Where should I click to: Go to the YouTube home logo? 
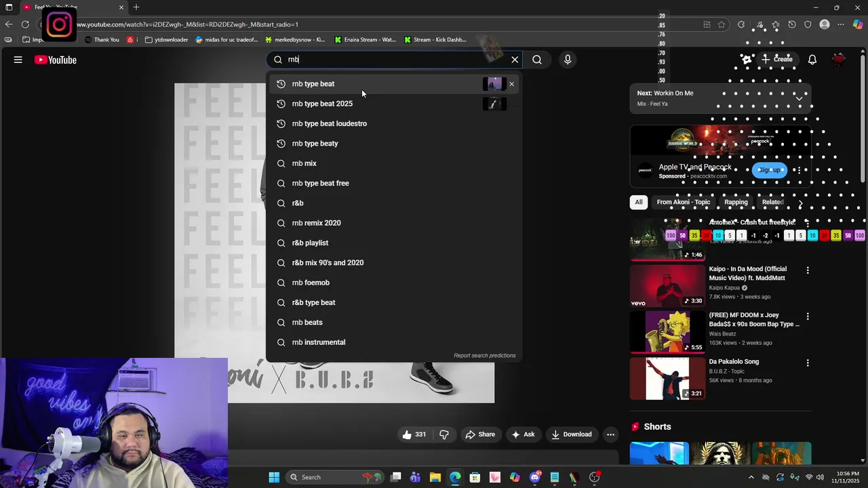tap(56, 60)
